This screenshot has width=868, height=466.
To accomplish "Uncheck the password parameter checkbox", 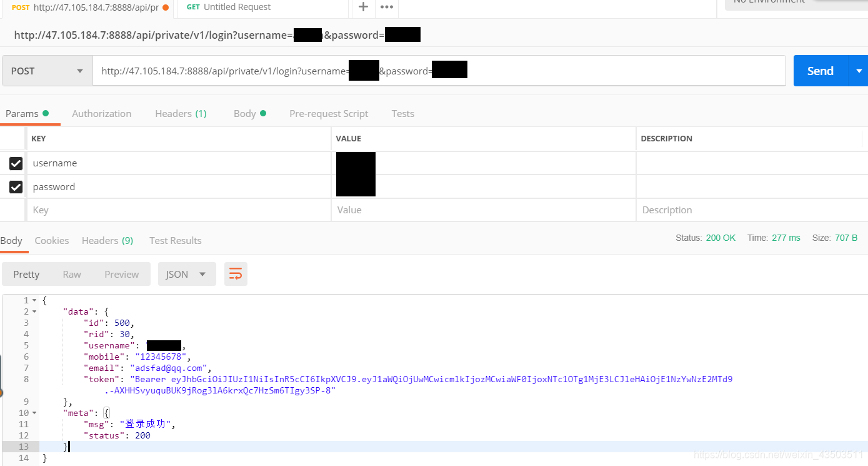I will [16, 187].
